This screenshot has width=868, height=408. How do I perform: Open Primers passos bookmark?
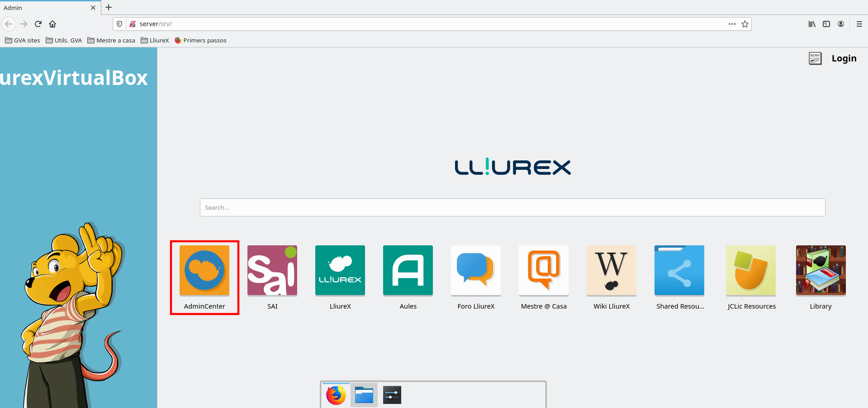coord(200,40)
